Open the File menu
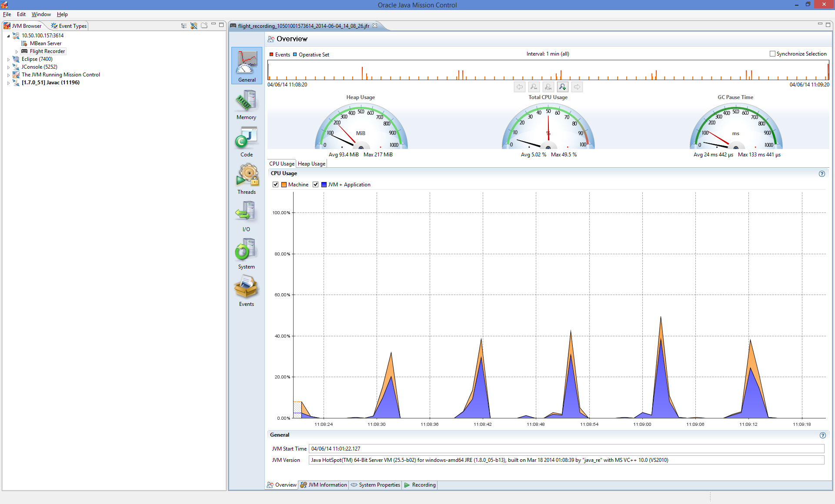 pyautogui.click(x=7, y=14)
